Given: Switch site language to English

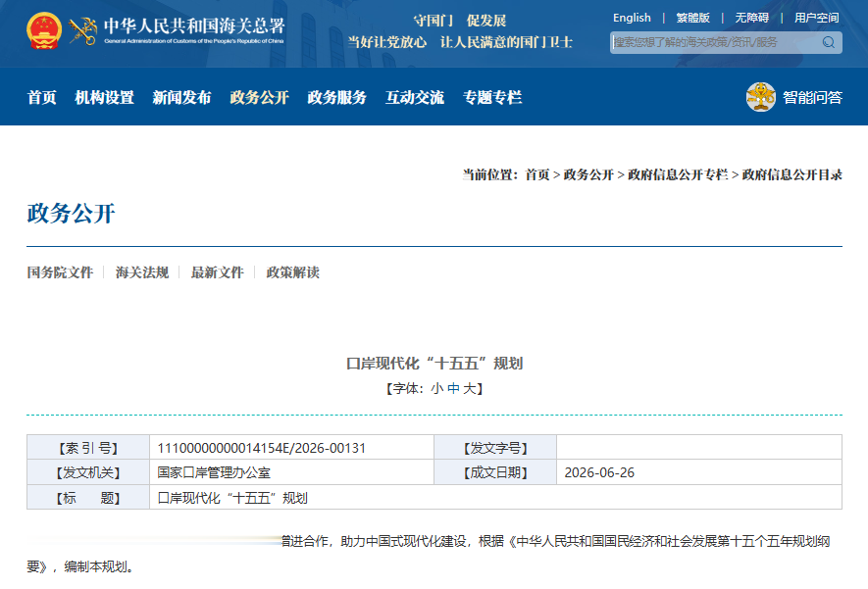Looking at the screenshot, I should (632, 18).
